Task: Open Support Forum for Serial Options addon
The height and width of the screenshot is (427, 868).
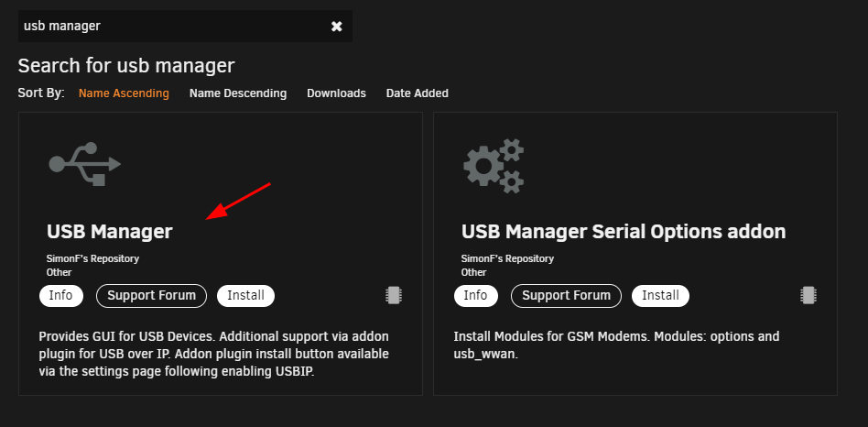Action: 566,296
